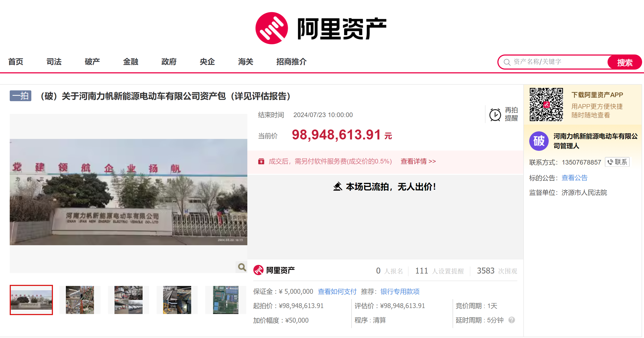Open the 破产 navigation tab
This screenshot has height=338, width=644.
[x=92, y=62]
